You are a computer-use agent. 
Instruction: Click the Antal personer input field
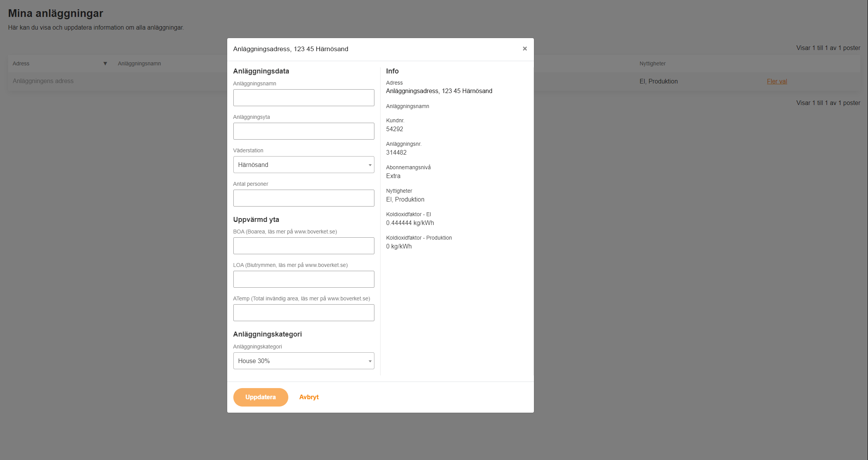pyautogui.click(x=303, y=198)
